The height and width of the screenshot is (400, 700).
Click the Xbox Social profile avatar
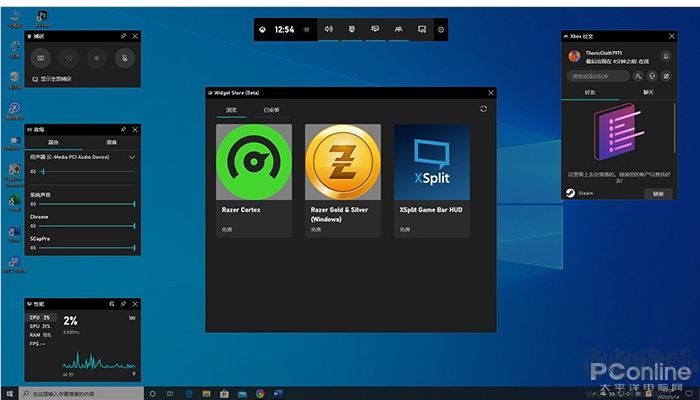[575, 56]
